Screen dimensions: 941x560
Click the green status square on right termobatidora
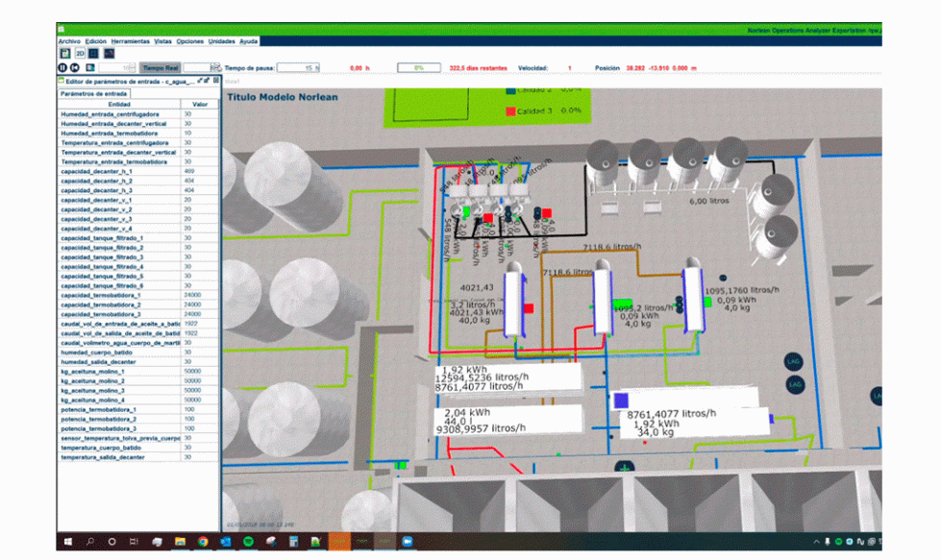pos(708,302)
